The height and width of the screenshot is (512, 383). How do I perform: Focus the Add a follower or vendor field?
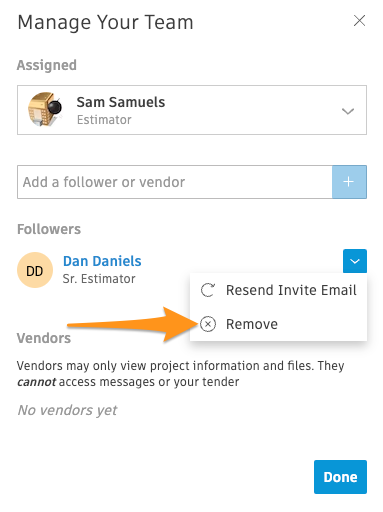(x=175, y=182)
